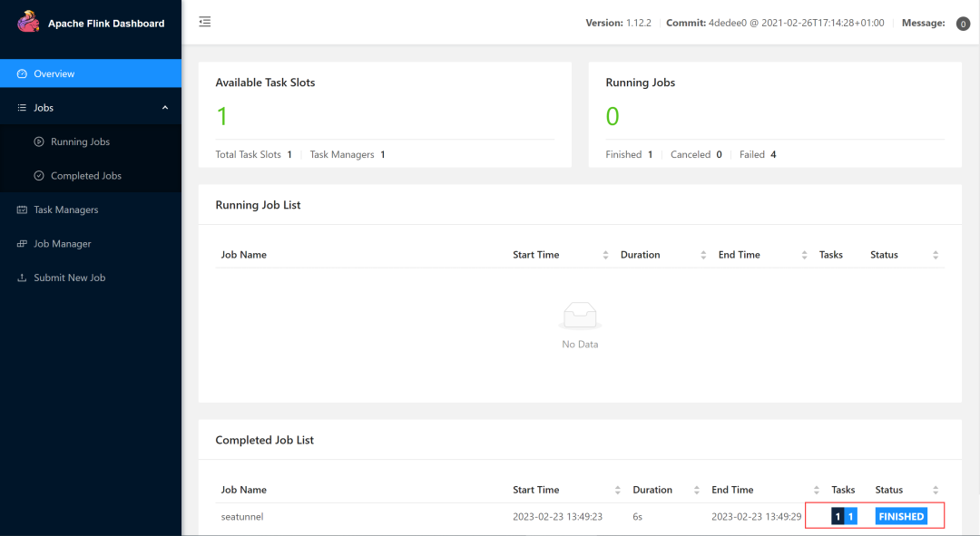This screenshot has height=536, width=980.
Task: Open the Submit New Job page
Action: pos(69,278)
